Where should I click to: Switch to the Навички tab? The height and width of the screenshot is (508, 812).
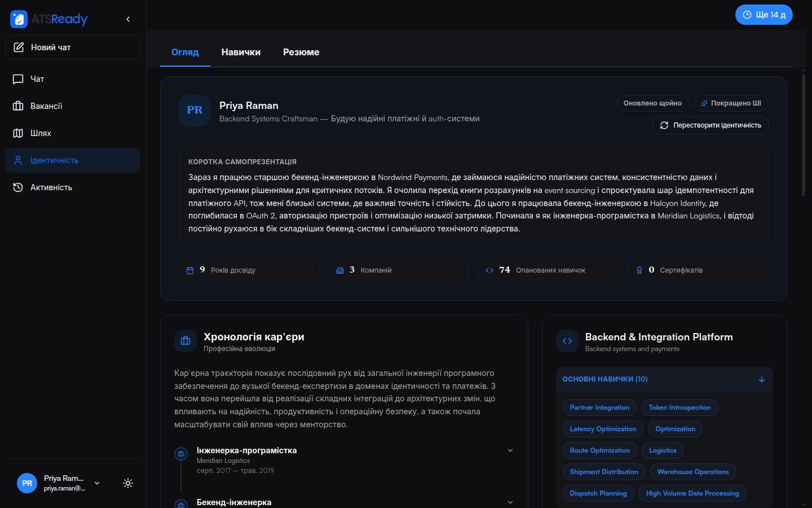(x=241, y=52)
